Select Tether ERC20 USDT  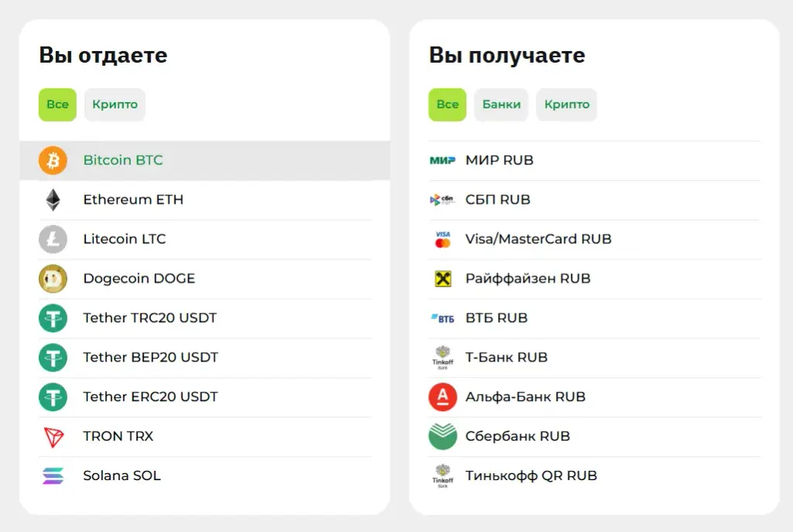(204, 397)
